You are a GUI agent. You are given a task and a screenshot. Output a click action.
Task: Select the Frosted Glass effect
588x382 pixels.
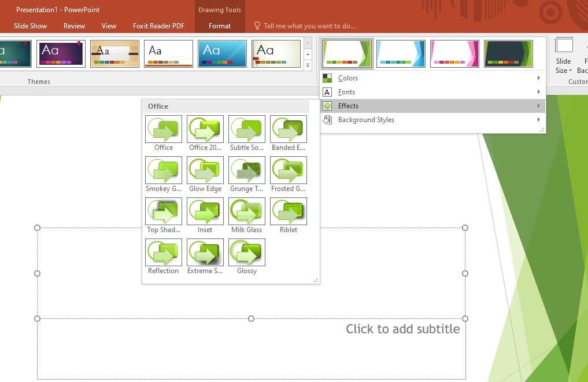click(288, 170)
